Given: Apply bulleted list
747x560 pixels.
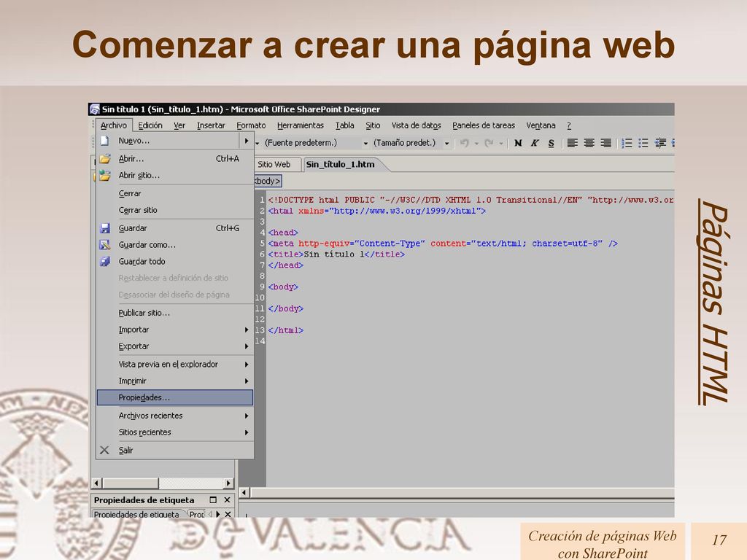Looking at the screenshot, I should point(643,143).
